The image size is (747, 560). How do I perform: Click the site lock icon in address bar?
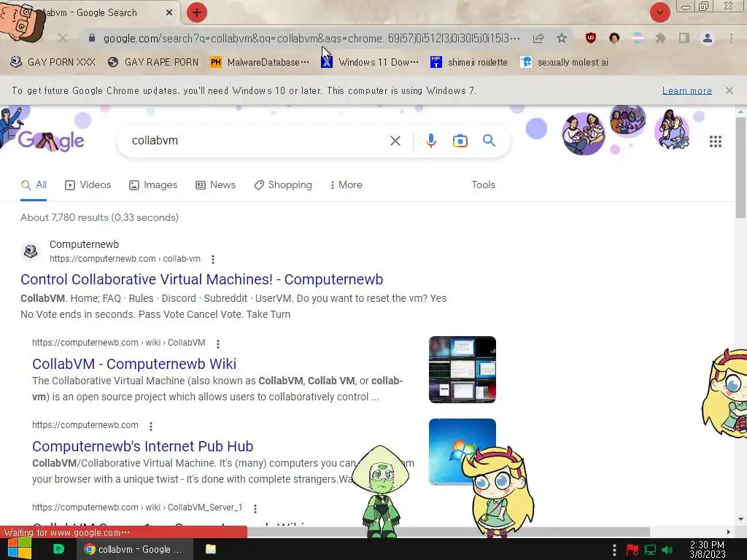pyautogui.click(x=92, y=38)
